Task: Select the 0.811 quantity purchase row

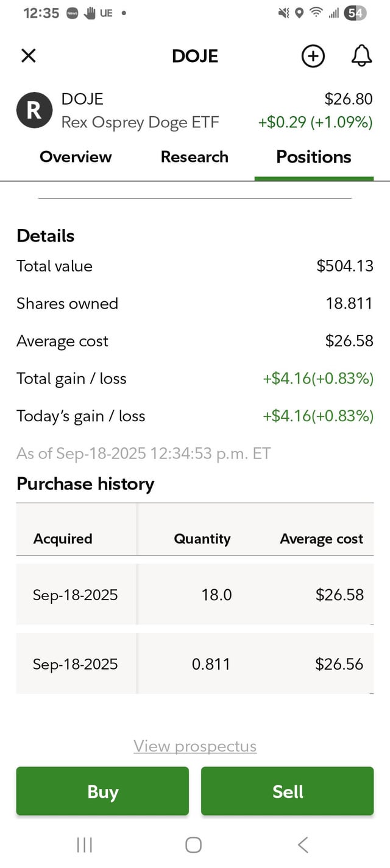Action: [195, 663]
